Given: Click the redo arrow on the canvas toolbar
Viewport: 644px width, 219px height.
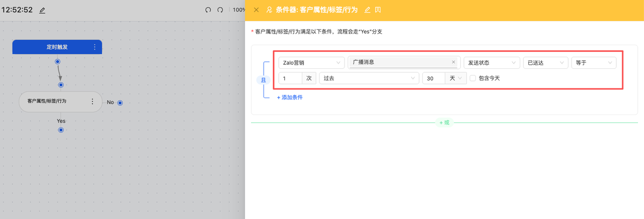Looking at the screenshot, I should [220, 10].
